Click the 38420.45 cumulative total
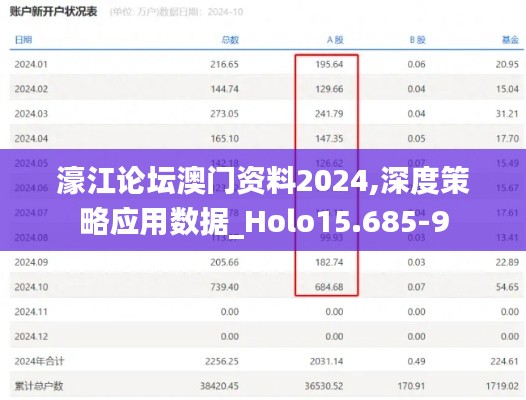The width and height of the screenshot is (526, 400). click(219, 386)
